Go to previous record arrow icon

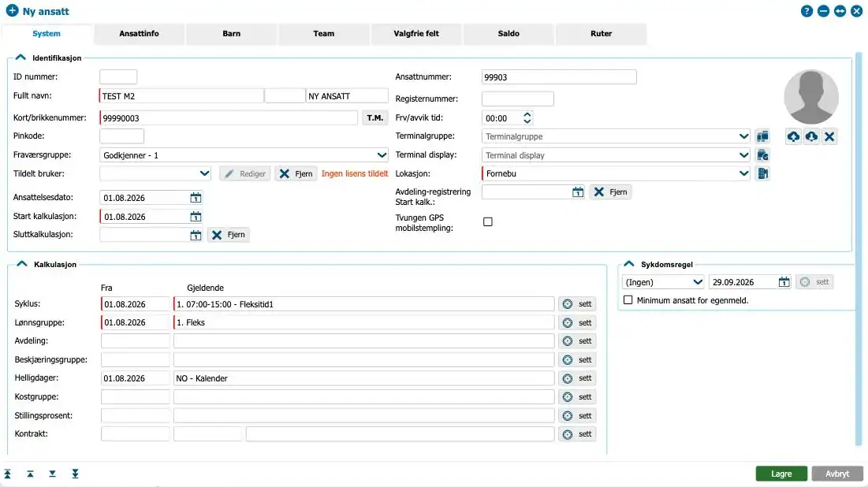[30, 474]
